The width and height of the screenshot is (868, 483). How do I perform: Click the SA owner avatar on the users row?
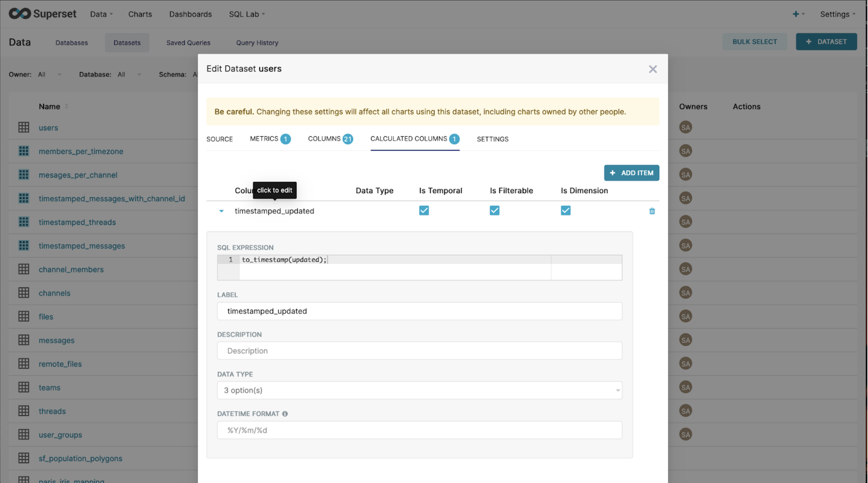coord(685,127)
